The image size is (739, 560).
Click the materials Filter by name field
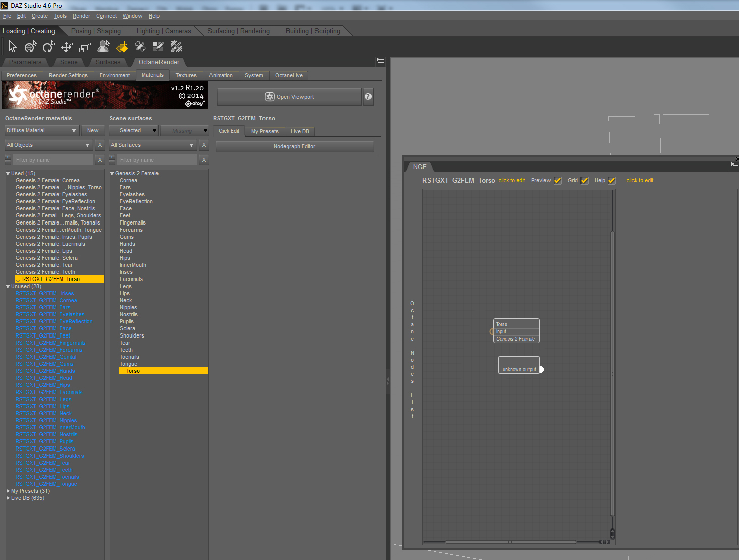click(54, 160)
